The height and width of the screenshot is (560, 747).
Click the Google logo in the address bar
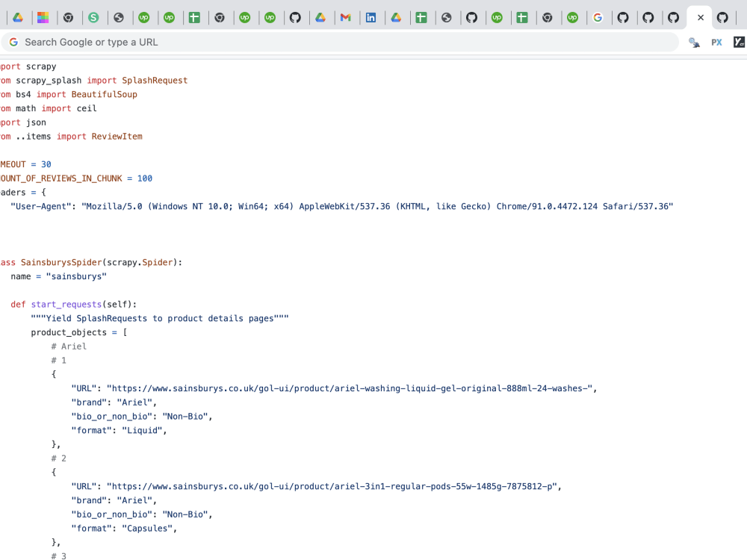tap(13, 42)
